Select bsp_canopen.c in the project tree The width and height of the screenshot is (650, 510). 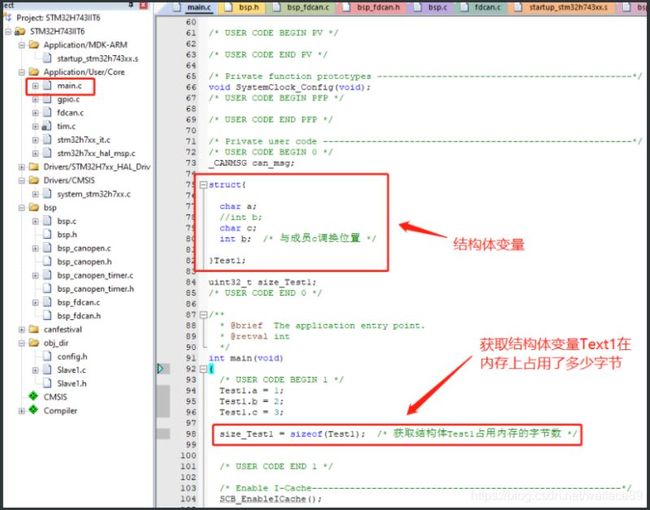tap(84, 248)
